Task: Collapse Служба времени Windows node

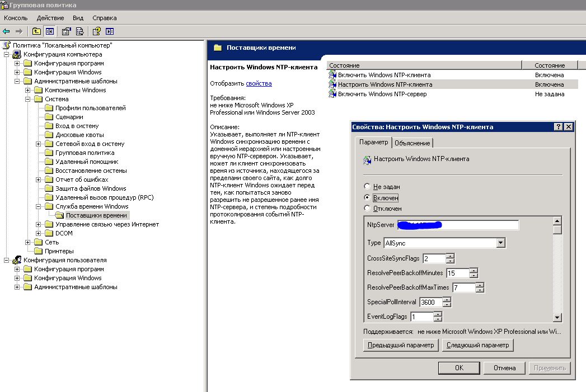Action: [38, 206]
